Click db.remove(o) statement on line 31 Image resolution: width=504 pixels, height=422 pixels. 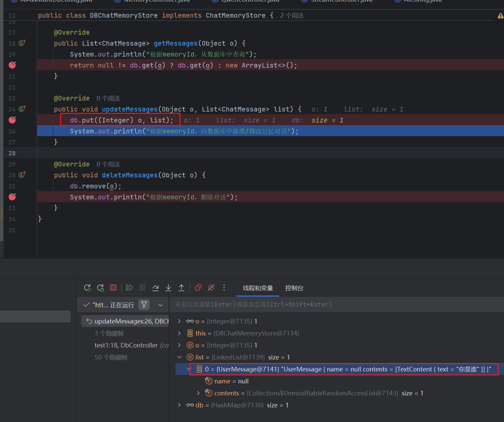click(96, 186)
